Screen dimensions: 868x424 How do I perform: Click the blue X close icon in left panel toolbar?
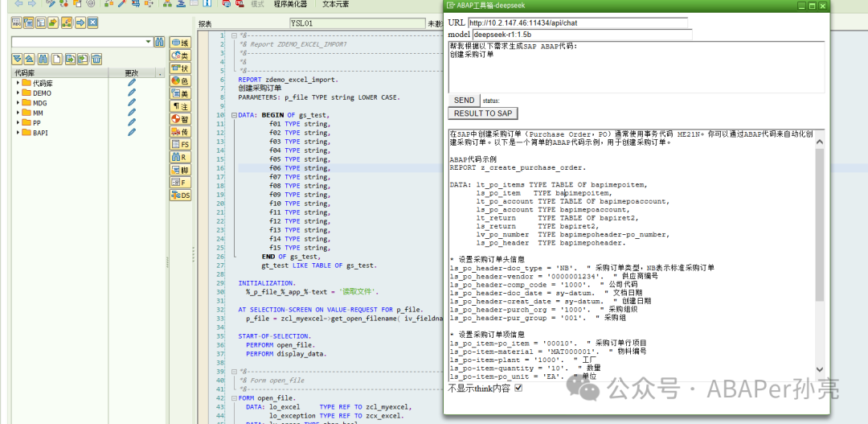(x=92, y=23)
